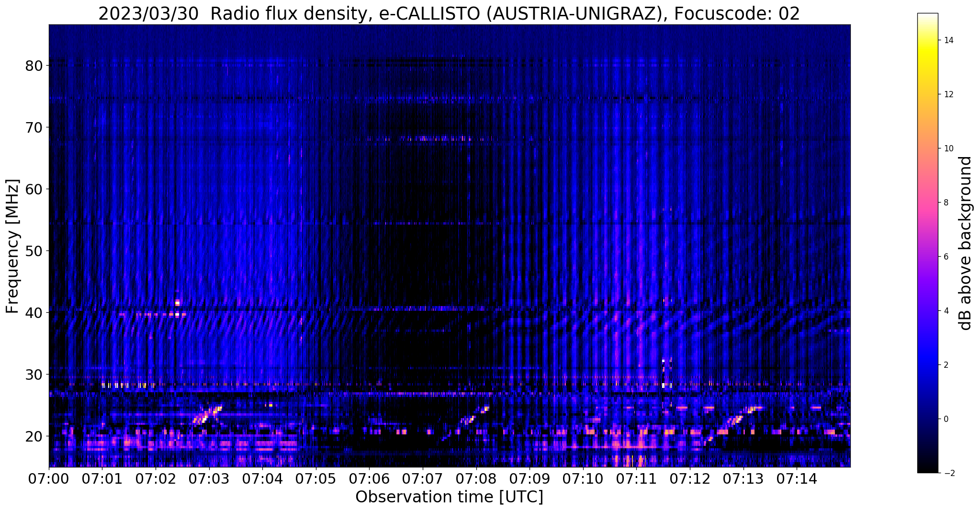
Task: Click the pink region of the colorbar near 8
Action: [x=927, y=203]
